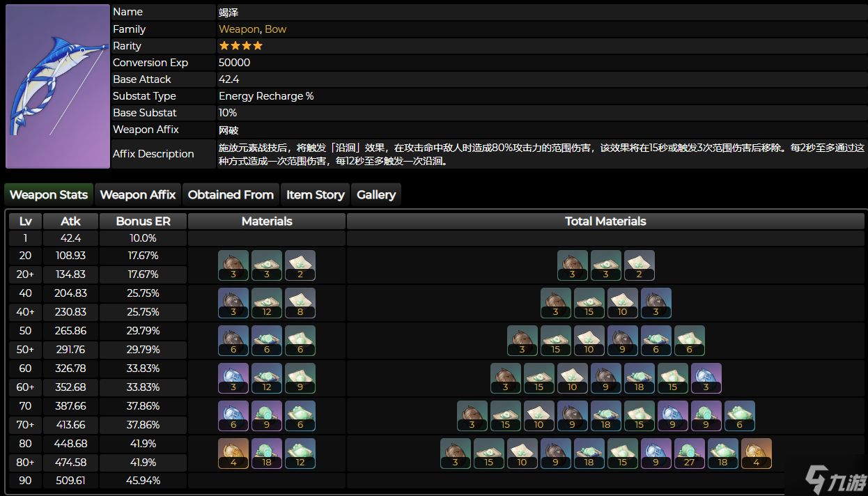868x496 pixels.
Task: Click the quantity 10 icon in level 60 Total Materials
Action: tap(573, 378)
